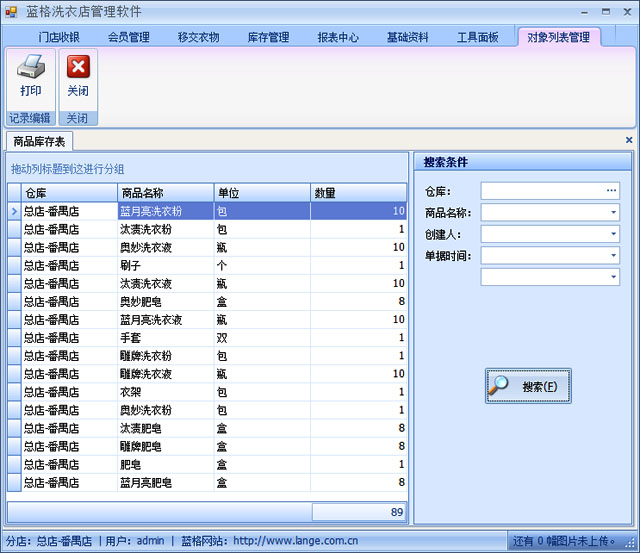Click the 分店: 总店-番禺店 status text
The width and height of the screenshot is (640, 553).
[x=49, y=541]
